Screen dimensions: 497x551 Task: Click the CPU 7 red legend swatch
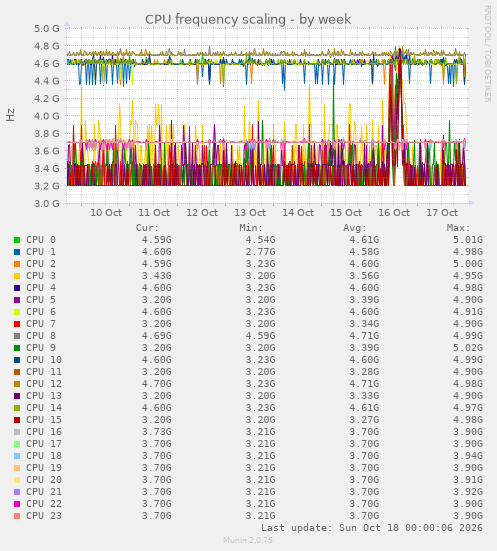17,324
